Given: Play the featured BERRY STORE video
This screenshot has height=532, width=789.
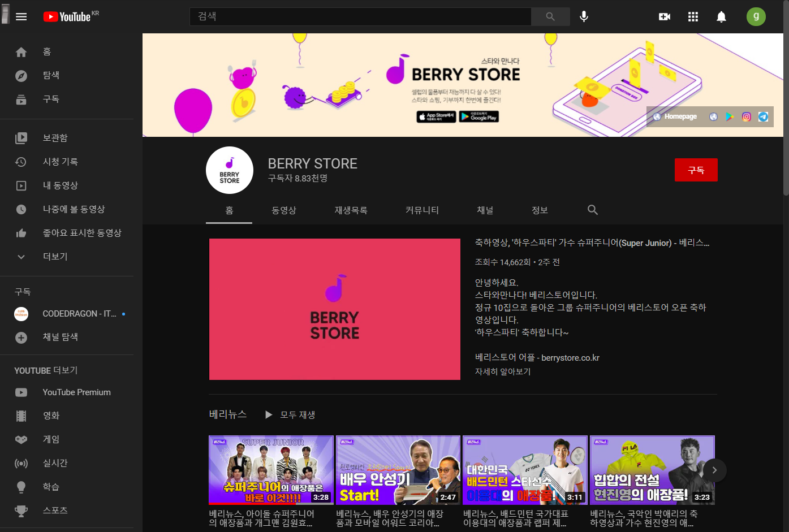Looking at the screenshot, I should 335,309.
